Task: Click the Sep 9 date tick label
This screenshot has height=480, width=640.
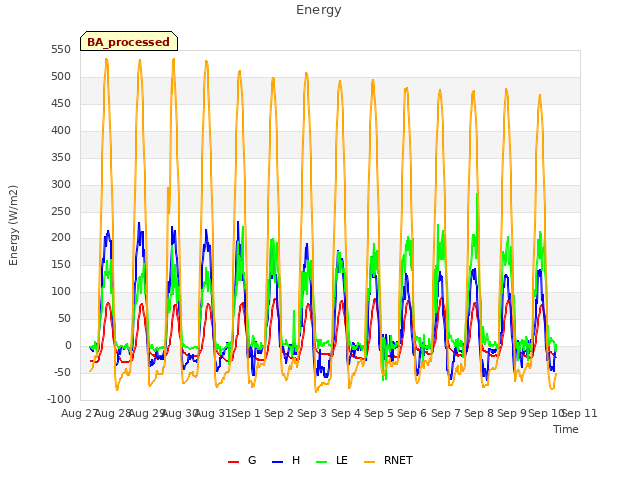Action: [512, 413]
